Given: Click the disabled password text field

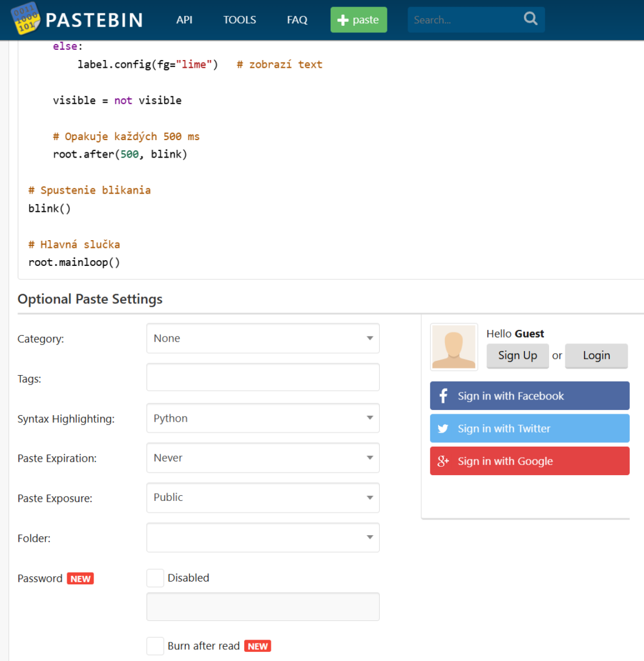Looking at the screenshot, I should click(x=263, y=607).
